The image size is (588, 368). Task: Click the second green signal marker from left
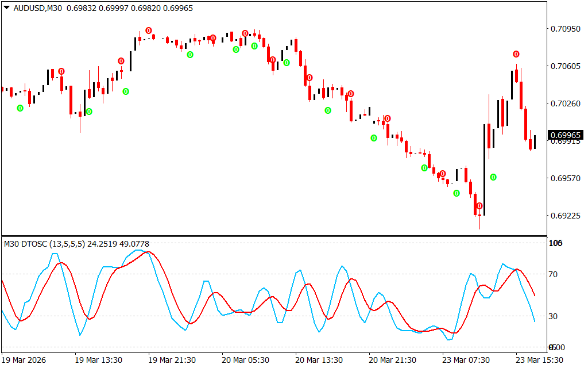click(89, 112)
